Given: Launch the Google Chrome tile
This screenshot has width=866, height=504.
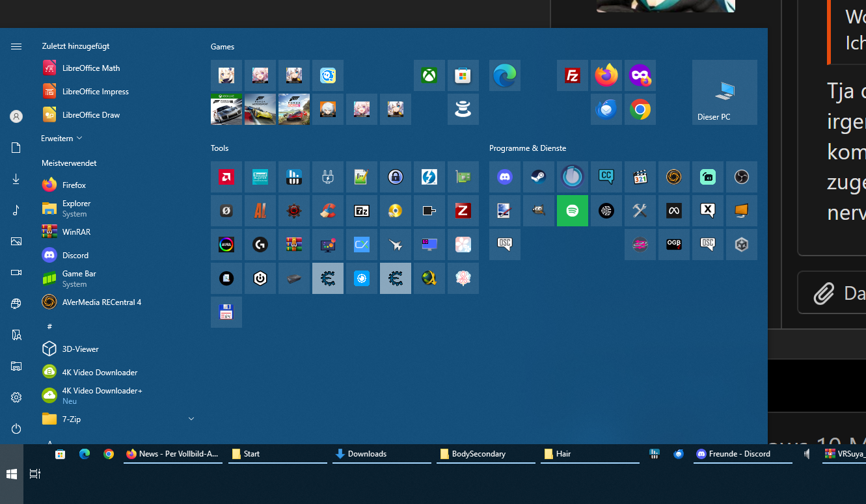Looking at the screenshot, I should pos(640,109).
